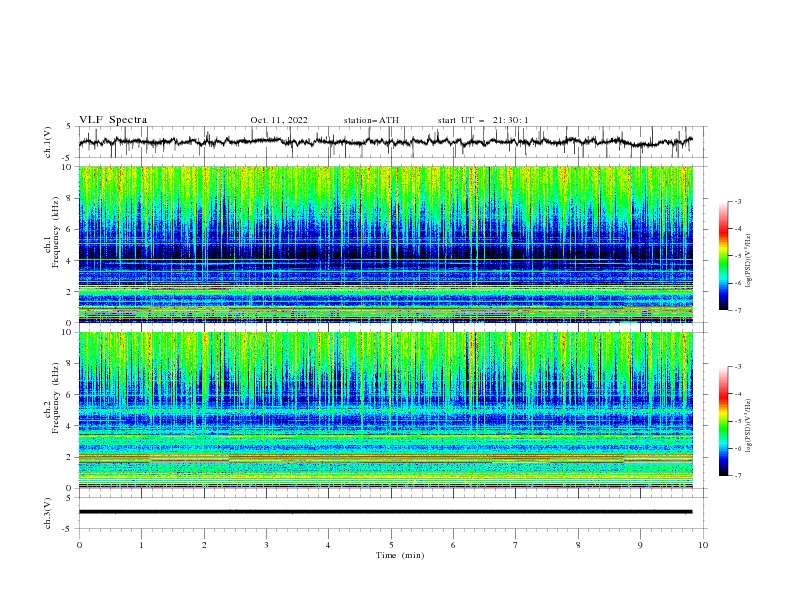Click time axis tick label '7'
Viewport: 792px width, 612px height.
516,545
